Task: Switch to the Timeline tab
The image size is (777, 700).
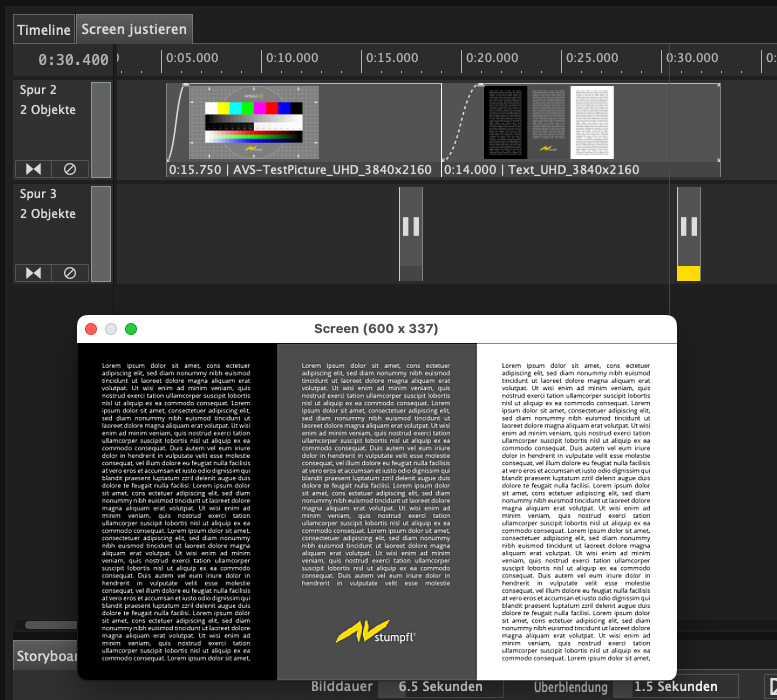Action: pyautogui.click(x=44, y=30)
